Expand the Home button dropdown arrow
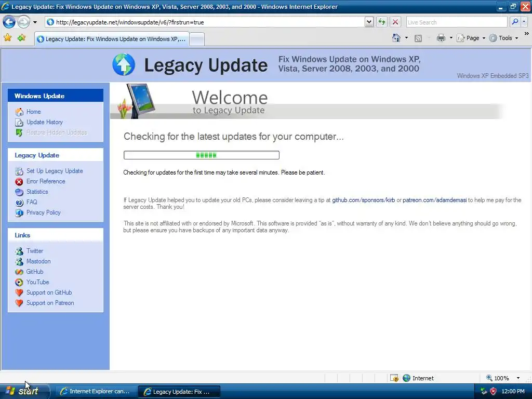Screen dimensions: 532x399 (406, 38)
